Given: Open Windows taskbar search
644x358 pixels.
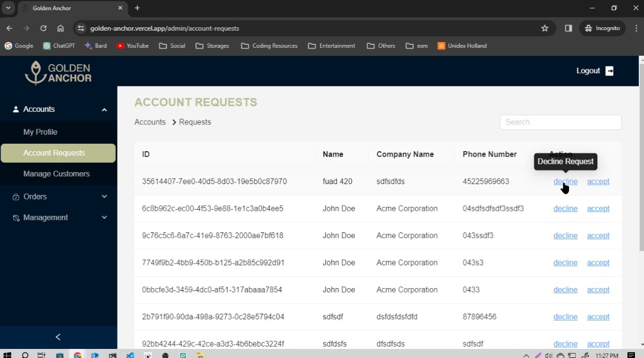Looking at the screenshot, I should [25, 355].
